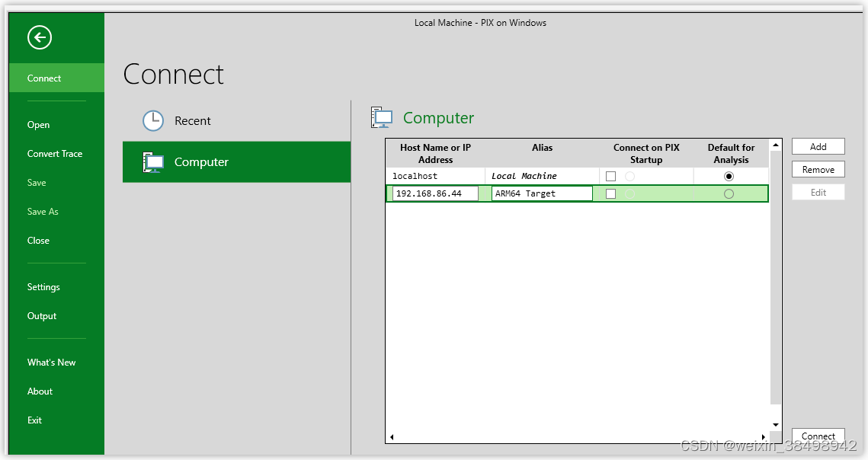Click the disabled radio beside localhost startup checkbox
The height and width of the screenshot is (460, 868).
630,176
